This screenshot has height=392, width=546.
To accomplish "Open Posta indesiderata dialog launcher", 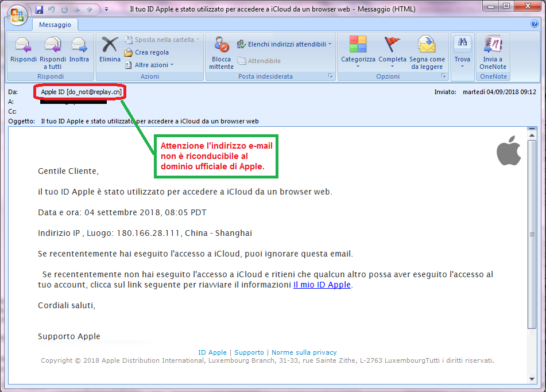I will (x=331, y=76).
